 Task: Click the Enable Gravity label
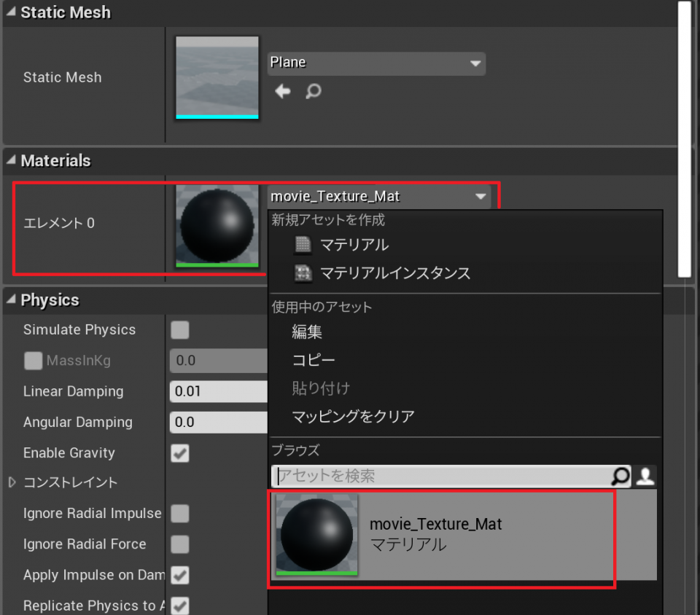(69, 453)
